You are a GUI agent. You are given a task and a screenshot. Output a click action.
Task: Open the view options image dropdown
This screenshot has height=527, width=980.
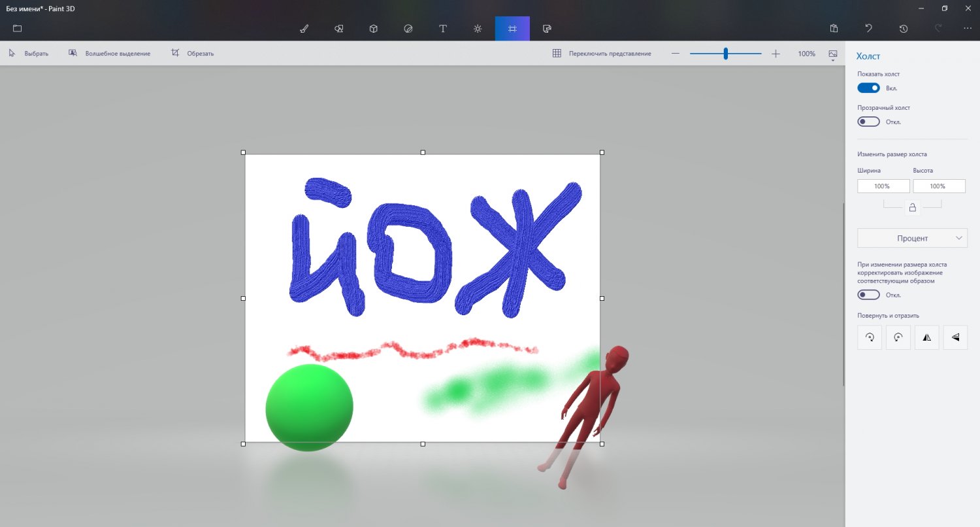(x=833, y=54)
